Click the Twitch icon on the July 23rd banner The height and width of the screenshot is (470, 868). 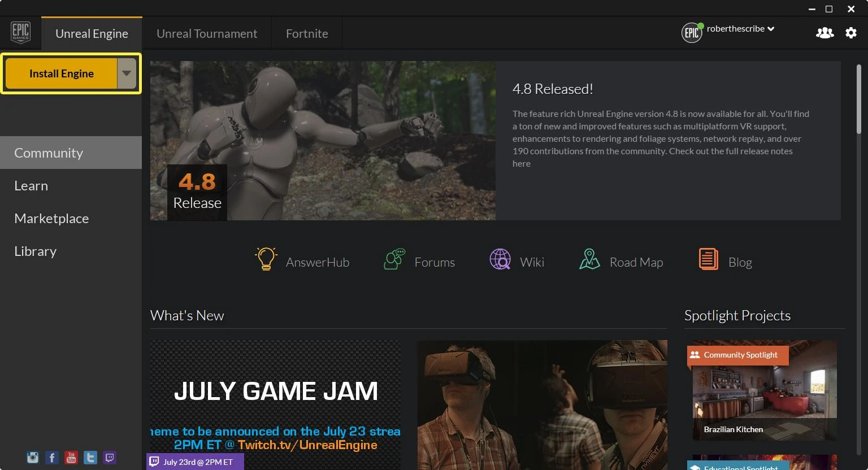(x=154, y=462)
